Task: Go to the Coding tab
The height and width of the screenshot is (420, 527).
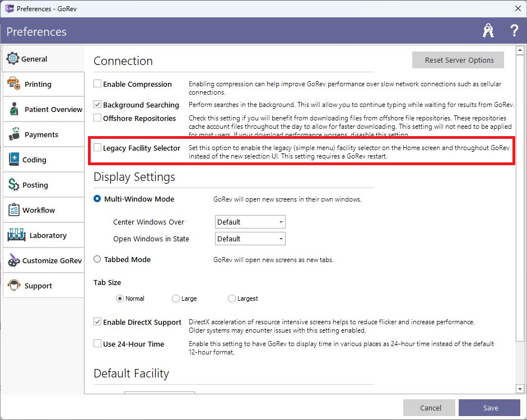Action: (x=43, y=159)
